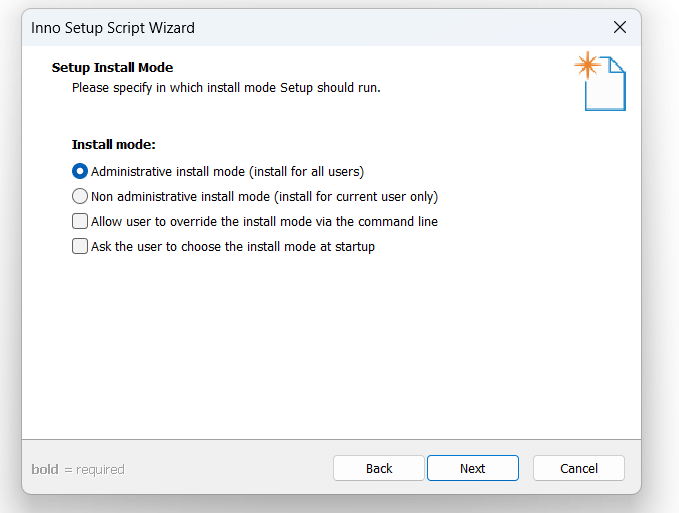Click the bold Install mode: label

pos(113,144)
